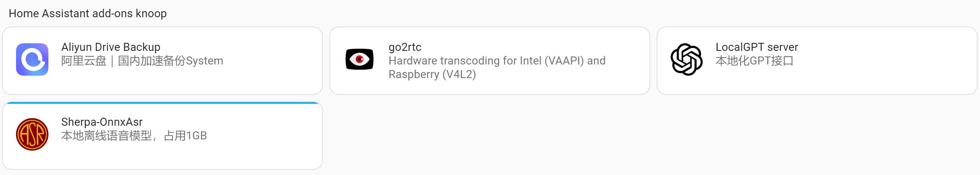
Task: Open the Sherpa-OnnxAsr title
Action: click(x=102, y=122)
